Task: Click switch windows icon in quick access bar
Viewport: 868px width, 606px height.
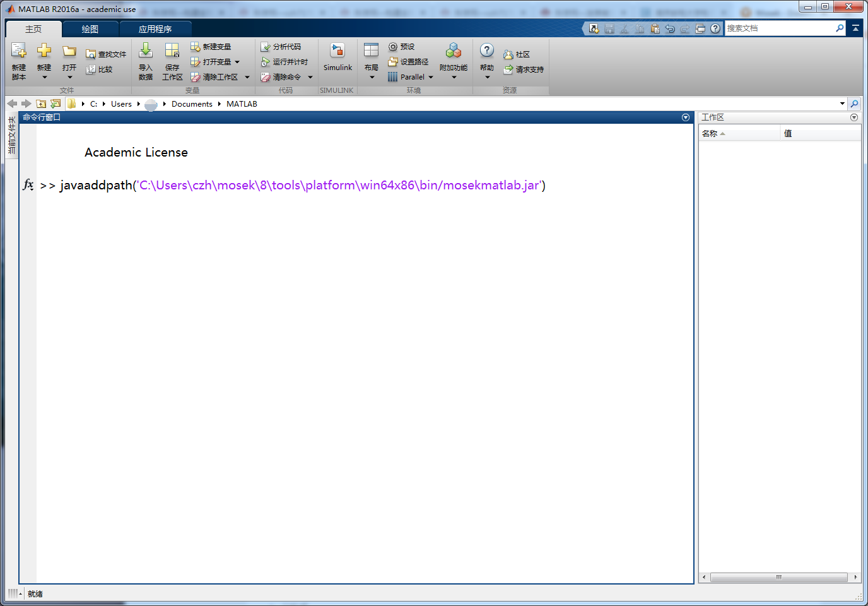Action: (700, 28)
